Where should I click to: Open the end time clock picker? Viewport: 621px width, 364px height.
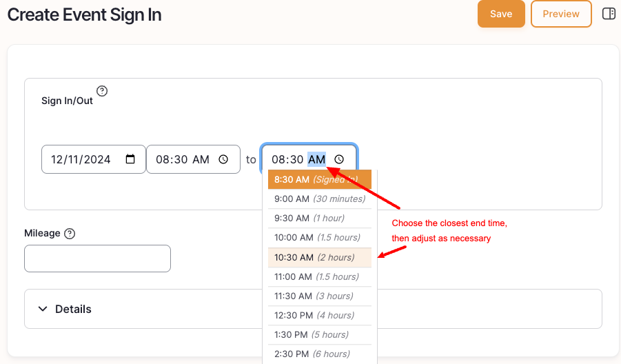point(339,159)
